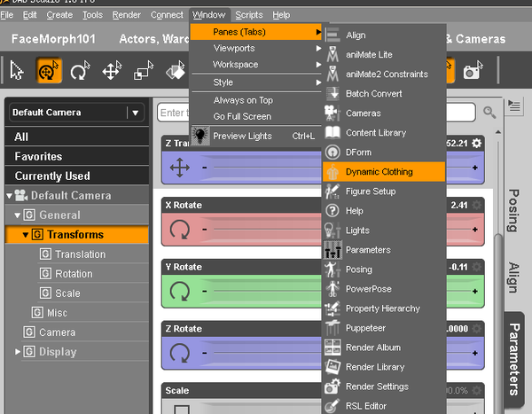Click the aniMate Lite icon

pyautogui.click(x=332, y=54)
